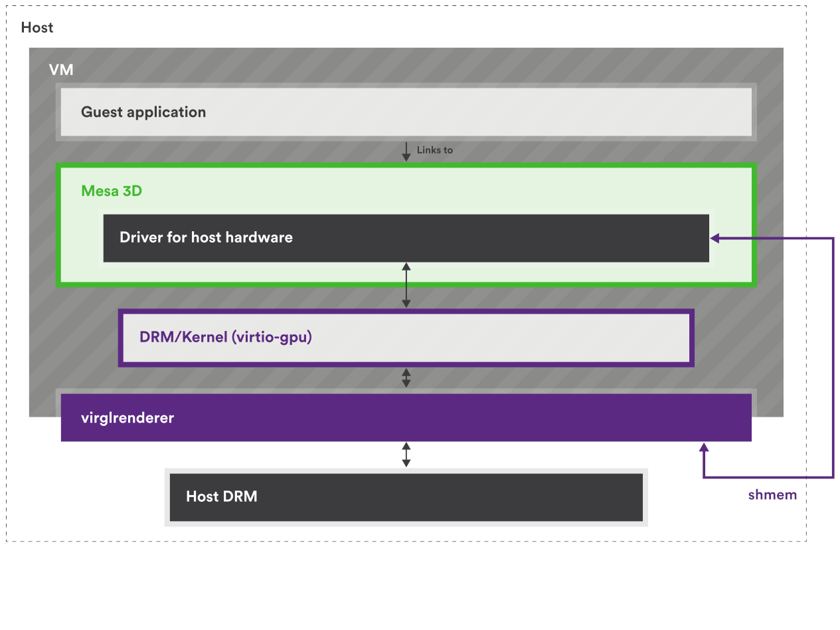Expand the Mesa 3D container heading
This screenshot has width=840, height=630.
coord(112,191)
